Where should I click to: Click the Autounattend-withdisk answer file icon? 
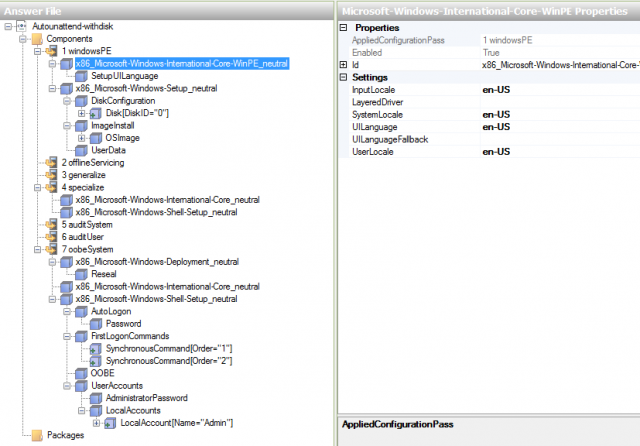22,26
